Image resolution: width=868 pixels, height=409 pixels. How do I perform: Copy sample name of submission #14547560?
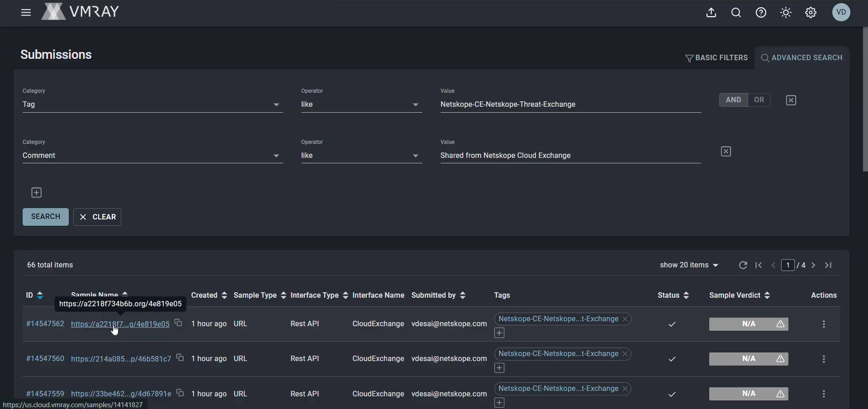(x=180, y=358)
